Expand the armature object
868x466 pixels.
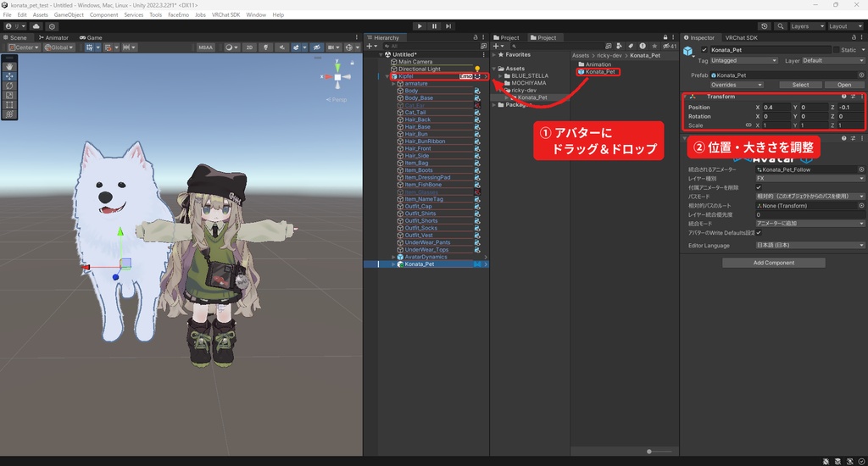(x=393, y=84)
